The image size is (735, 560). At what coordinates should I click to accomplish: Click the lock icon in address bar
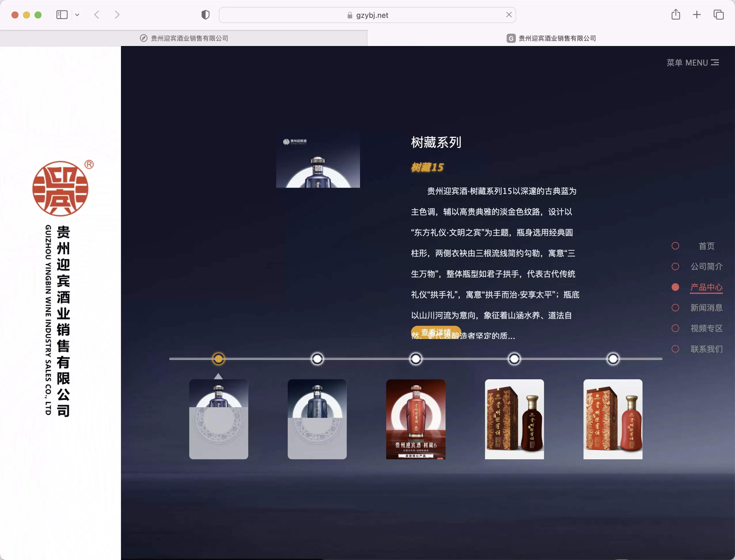350,15
